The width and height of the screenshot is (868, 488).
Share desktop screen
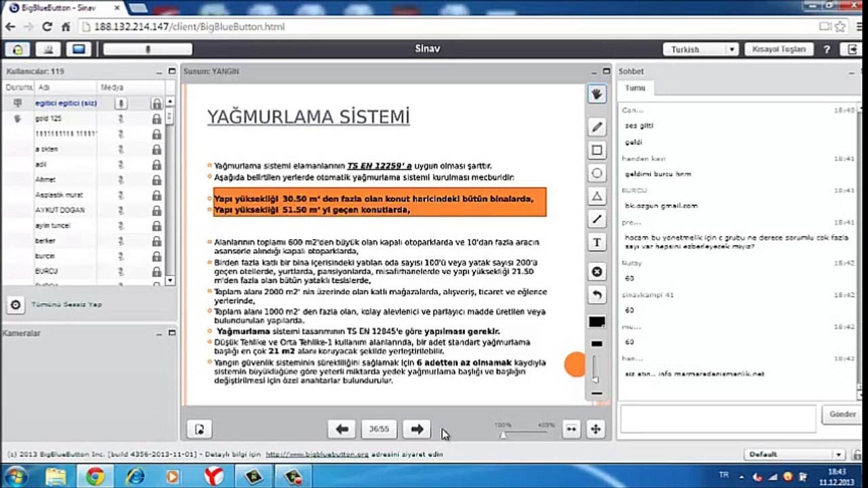tap(79, 49)
